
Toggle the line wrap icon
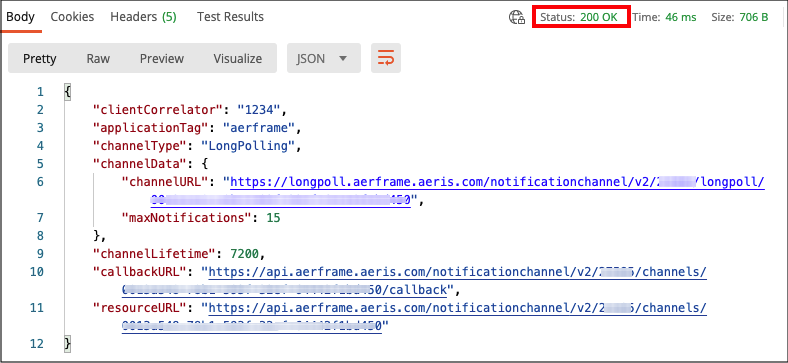click(x=386, y=58)
